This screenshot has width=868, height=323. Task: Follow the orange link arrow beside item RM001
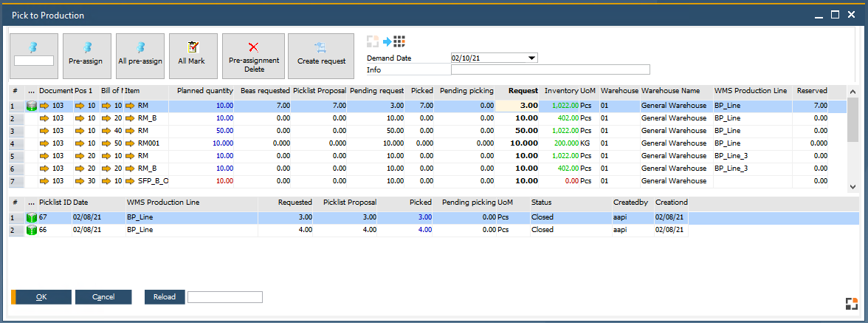pyautogui.click(x=131, y=143)
